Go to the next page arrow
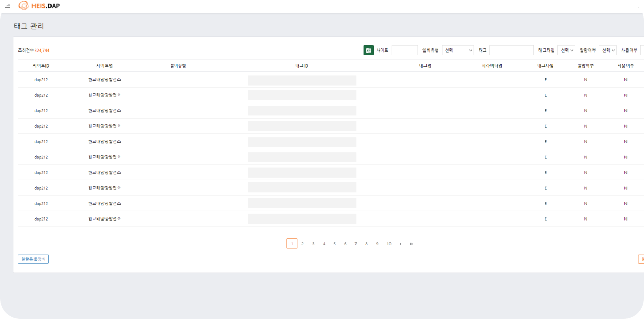The image size is (644, 319). pyautogui.click(x=400, y=244)
